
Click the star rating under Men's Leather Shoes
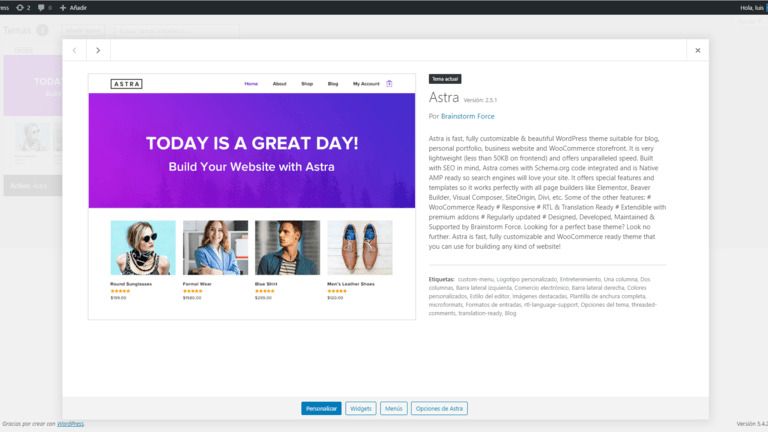tap(337, 291)
